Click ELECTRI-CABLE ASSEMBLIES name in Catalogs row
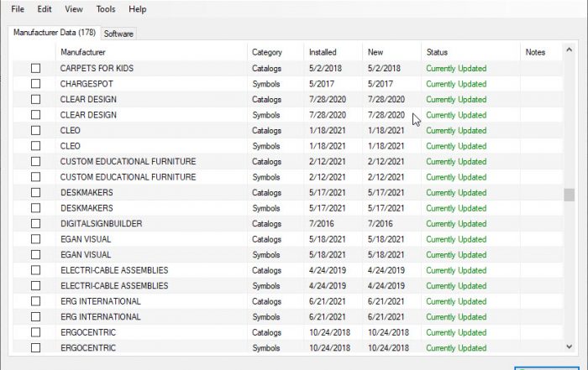This screenshot has width=588, height=370. point(114,270)
